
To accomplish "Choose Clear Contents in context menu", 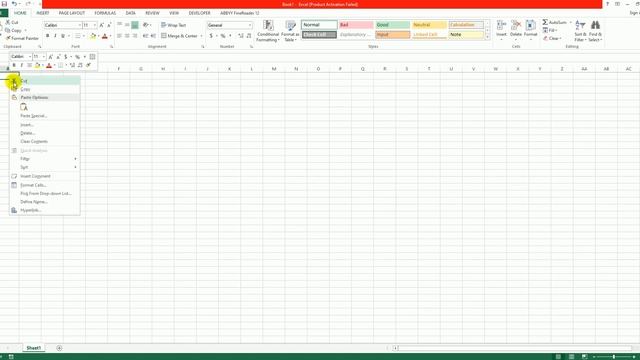I will click(x=45, y=142).
